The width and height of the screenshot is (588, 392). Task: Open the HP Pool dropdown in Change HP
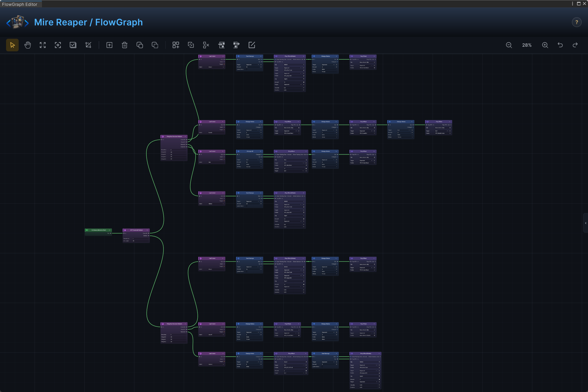point(254,167)
